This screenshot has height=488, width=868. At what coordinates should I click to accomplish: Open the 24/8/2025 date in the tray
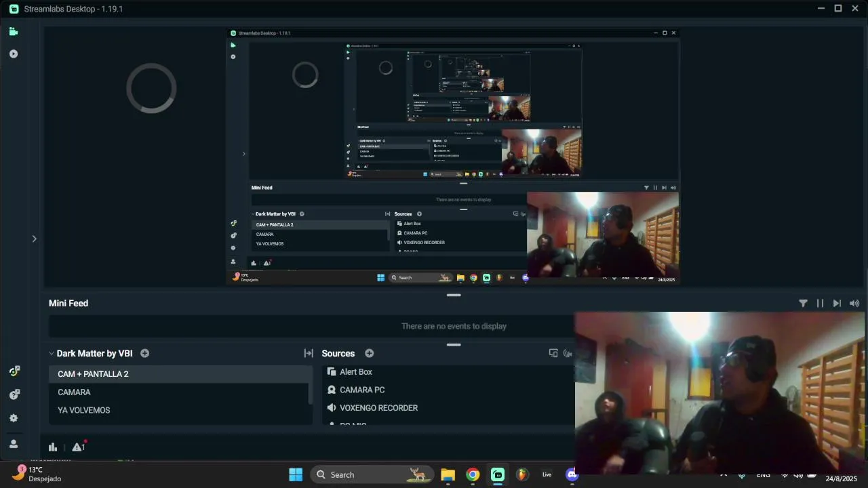coord(842,479)
